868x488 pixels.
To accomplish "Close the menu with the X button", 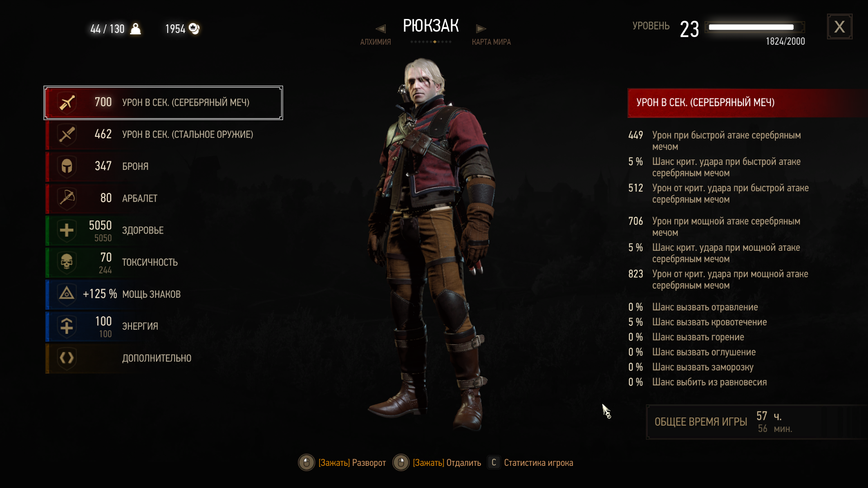I will (840, 27).
